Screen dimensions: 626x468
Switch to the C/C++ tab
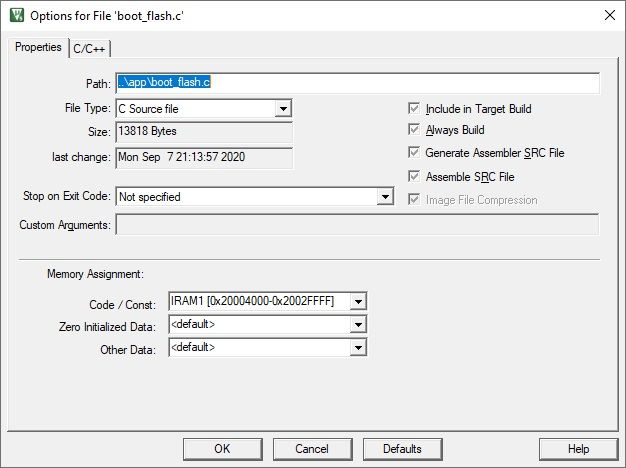tap(90, 49)
